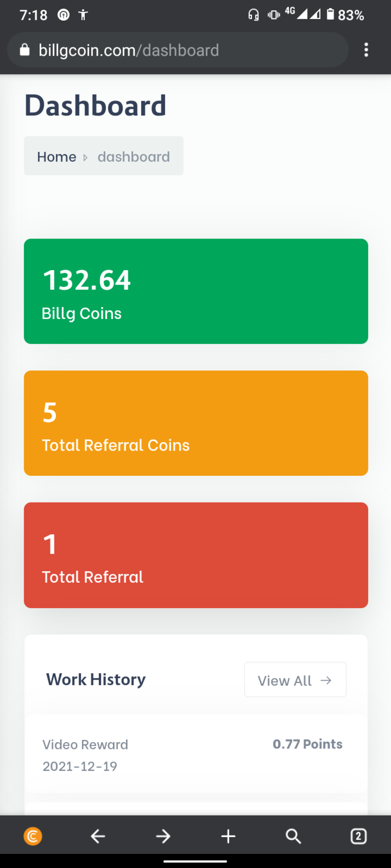The width and height of the screenshot is (391, 868).
Task: Tap the headphones status bar icon
Action: coord(254,15)
